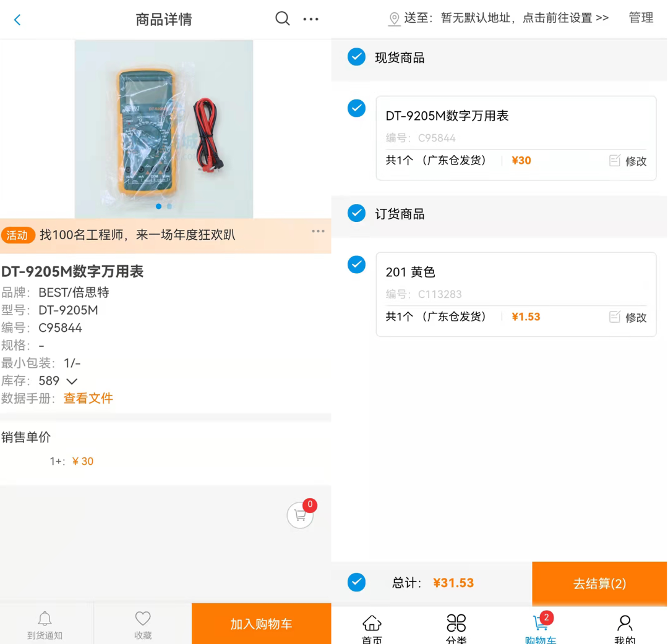
Task: Tap 修改 text for the 201 黄色 item
Action: [636, 317]
